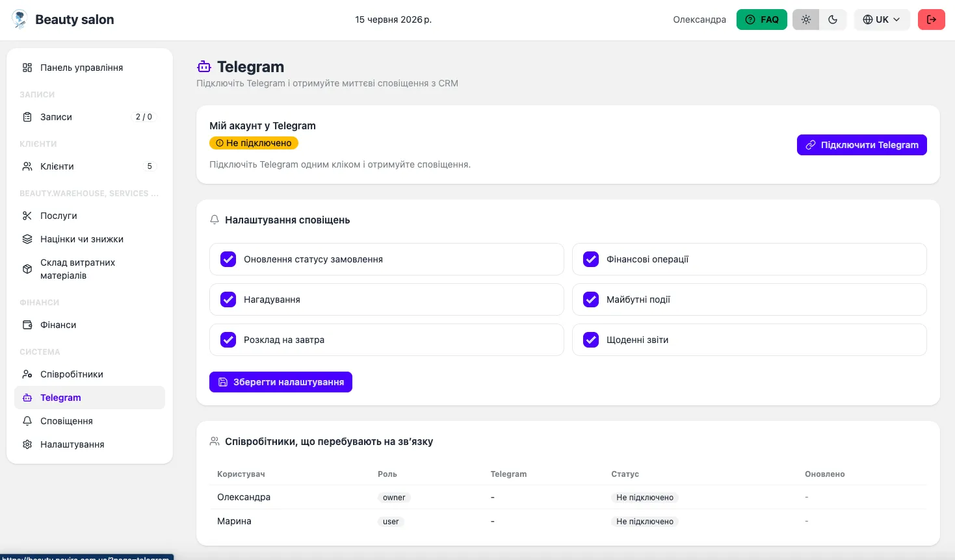
Task: Click the Telegram robot icon beside page title
Action: [204, 67]
